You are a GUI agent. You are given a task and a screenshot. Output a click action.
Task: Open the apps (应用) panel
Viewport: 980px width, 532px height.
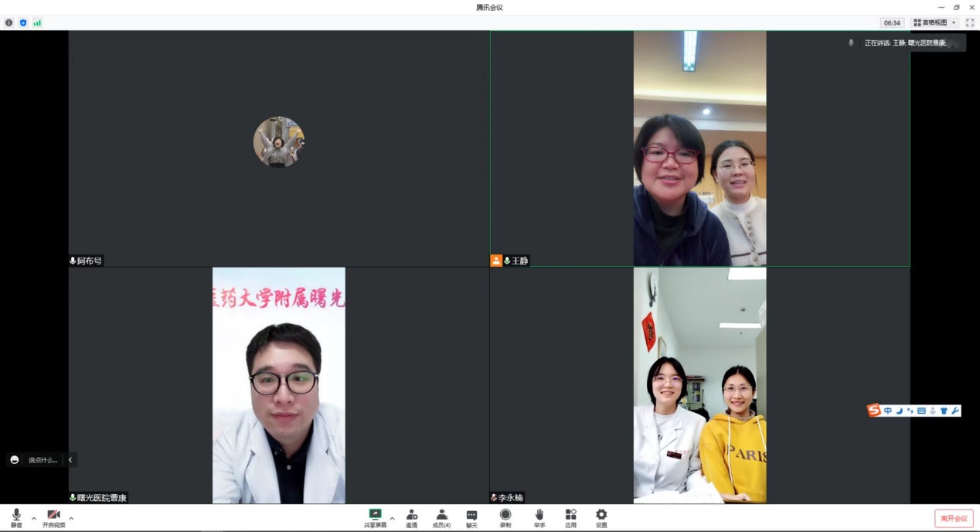pyautogui.click(x=570, y=517)
